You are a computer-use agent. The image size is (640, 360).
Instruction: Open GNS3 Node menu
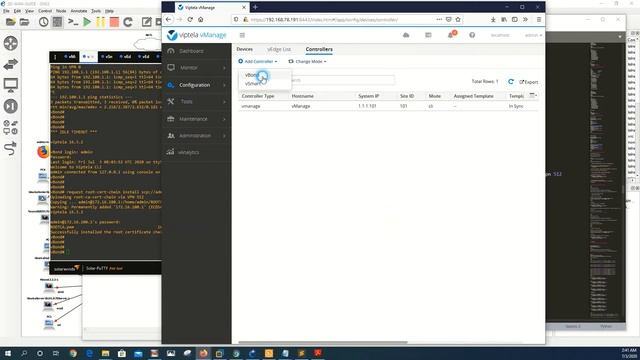(x=61, y=11)
